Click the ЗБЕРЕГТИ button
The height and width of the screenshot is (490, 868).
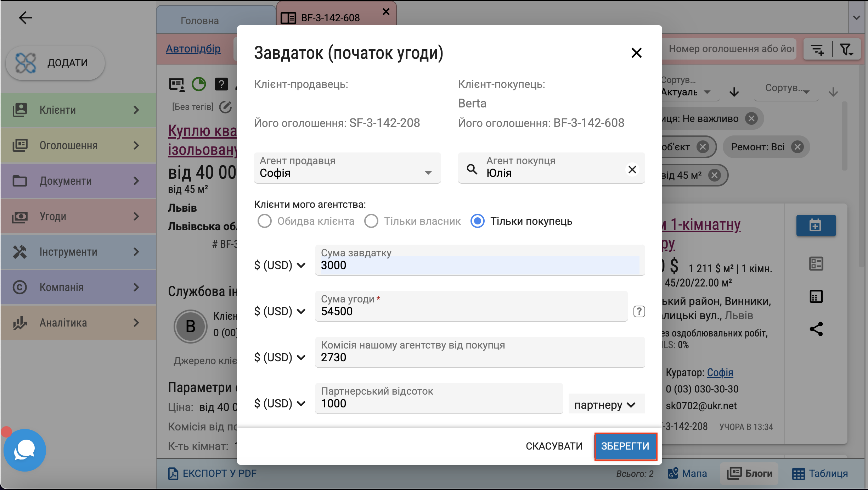click(625, 446)
